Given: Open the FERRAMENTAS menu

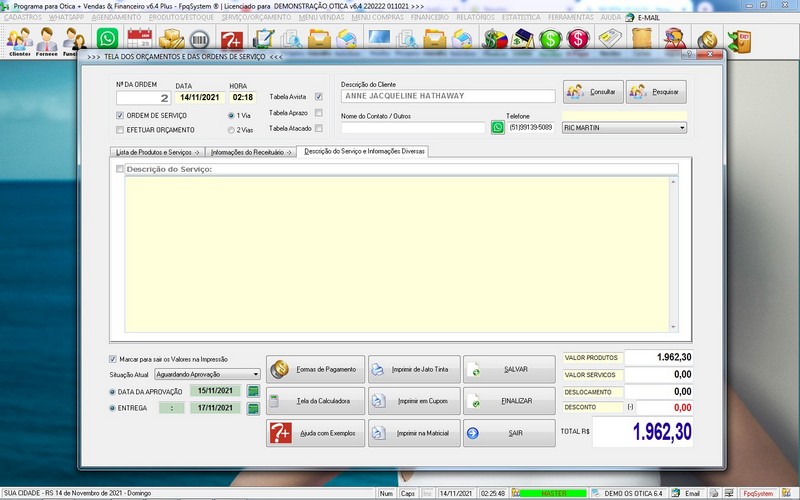Looking at the screenshot, I should coord(570,17).
